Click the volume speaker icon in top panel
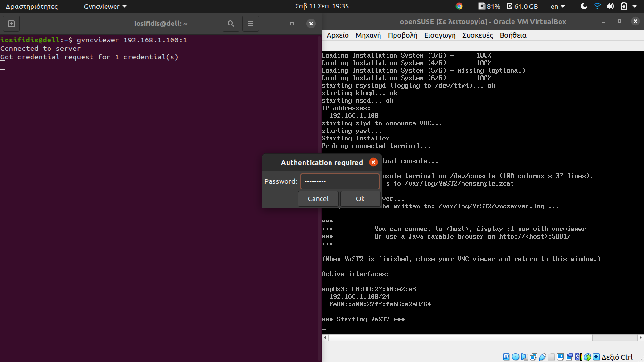Viewport: 644px width, 362px height. (x=610, y=7)
